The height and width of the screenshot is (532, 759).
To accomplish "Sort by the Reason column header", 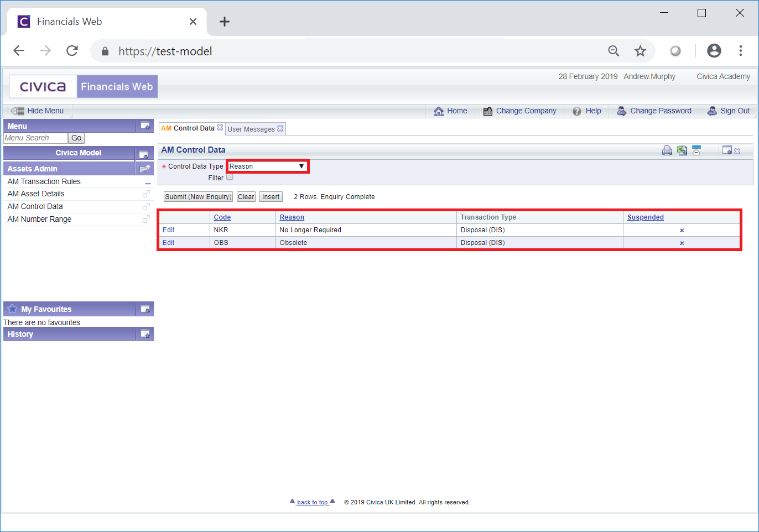I will (292, 217).
